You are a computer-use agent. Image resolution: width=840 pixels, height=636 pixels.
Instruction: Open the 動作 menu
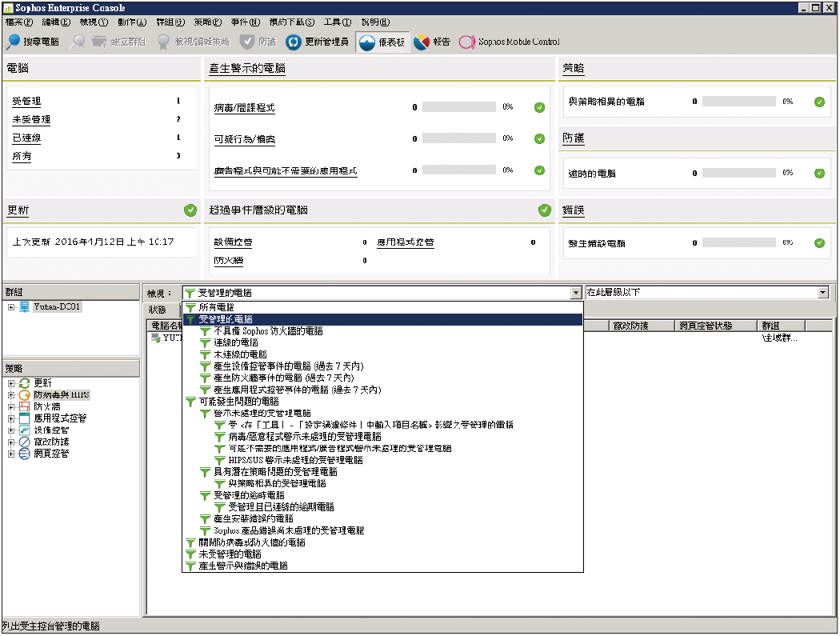132,22
